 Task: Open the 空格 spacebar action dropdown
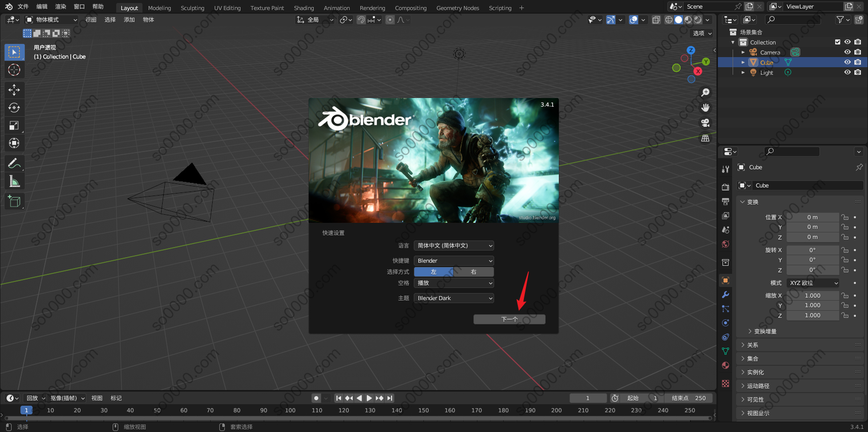(x=454, y=283)
